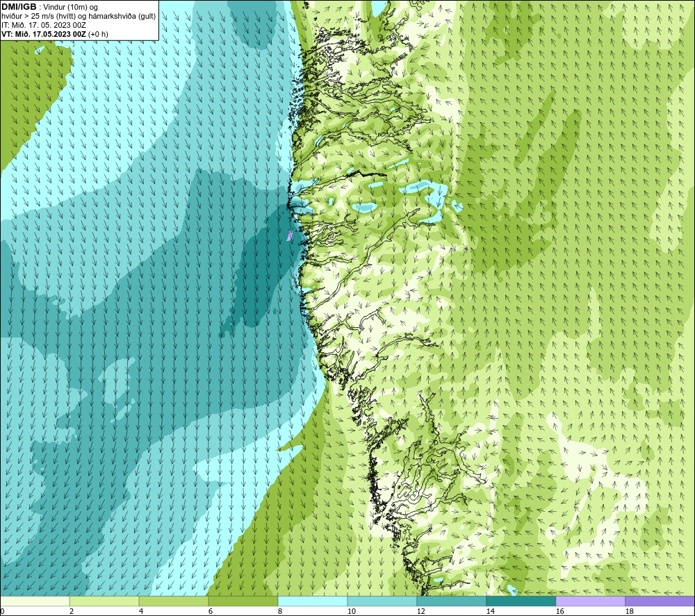The image size is (695, 616).
Task: Click the teal 12–14 legend swatch
Action: pos(451,601)
